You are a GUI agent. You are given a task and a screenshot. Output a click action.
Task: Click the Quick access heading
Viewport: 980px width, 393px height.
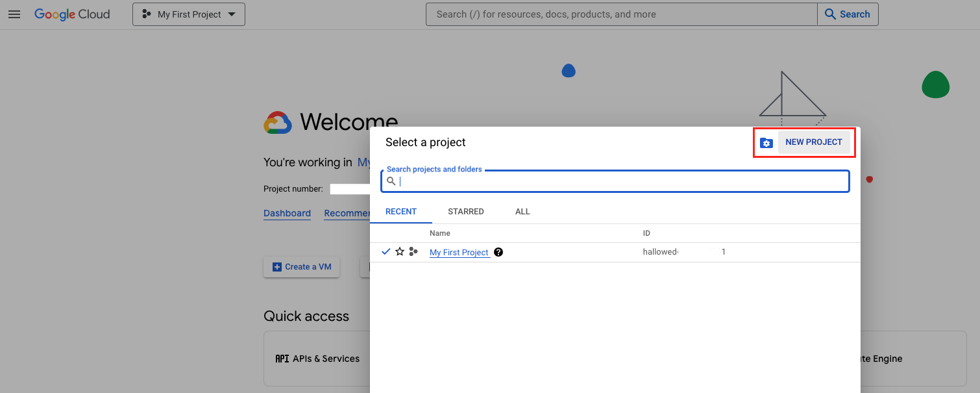306,316
